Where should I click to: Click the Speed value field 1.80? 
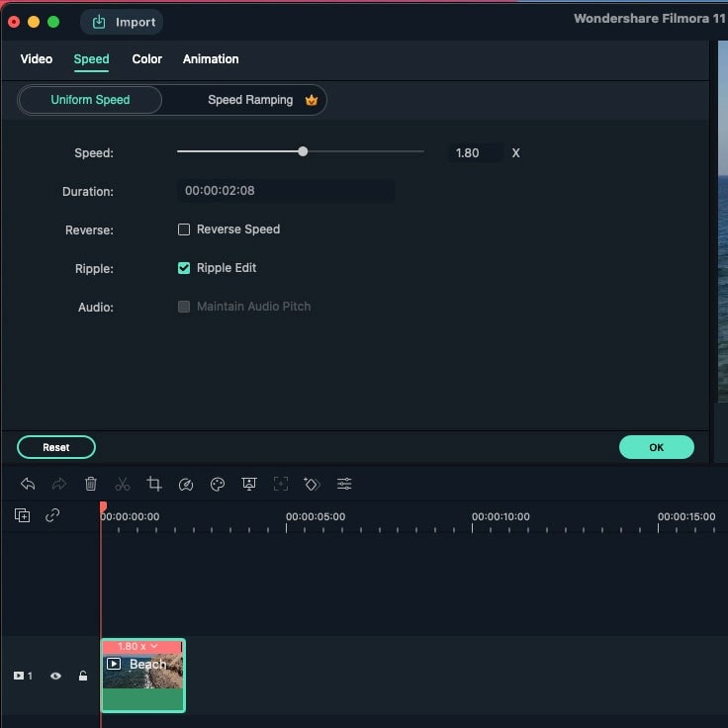point(475,152)
